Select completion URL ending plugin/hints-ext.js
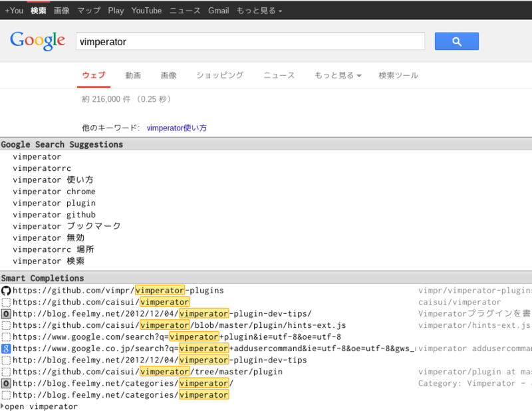Image resolution: width=532 pixels, height=411 pixels. (180, 325)
